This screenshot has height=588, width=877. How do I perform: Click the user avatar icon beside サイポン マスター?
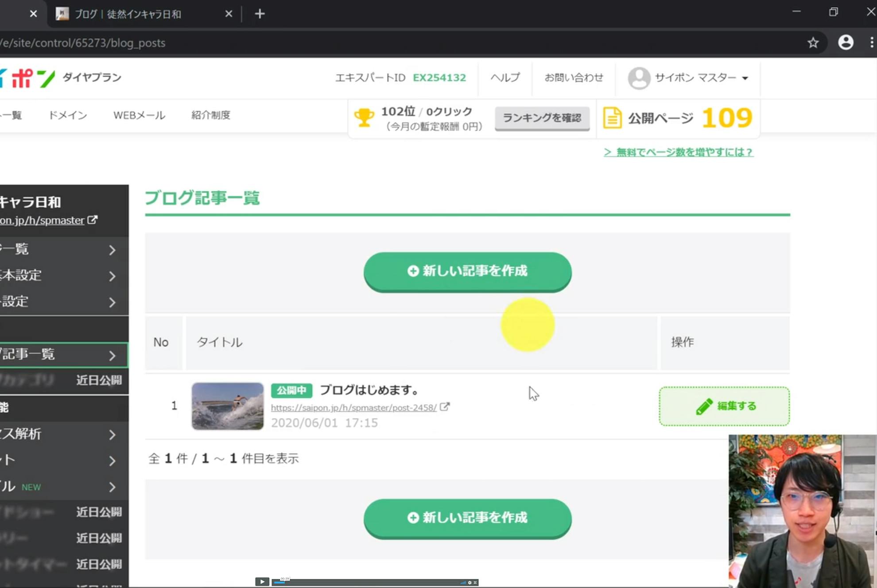tap(639, 78)
